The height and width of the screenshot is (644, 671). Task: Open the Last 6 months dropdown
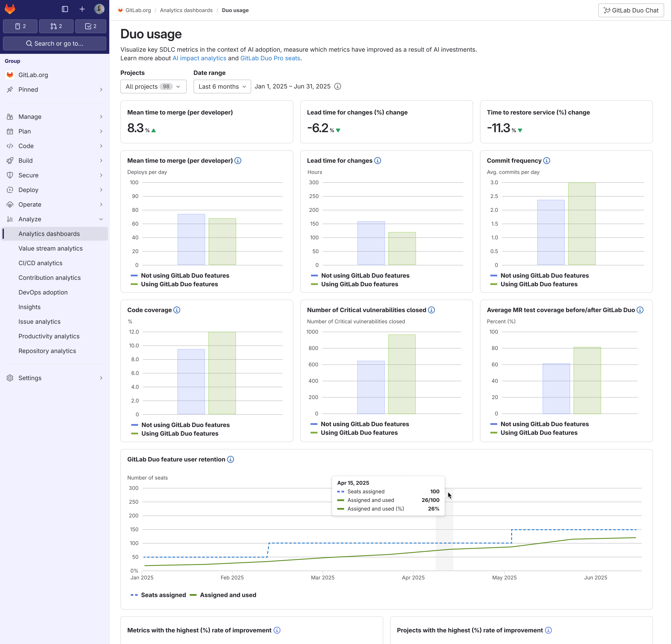click(x=222, y=86)
